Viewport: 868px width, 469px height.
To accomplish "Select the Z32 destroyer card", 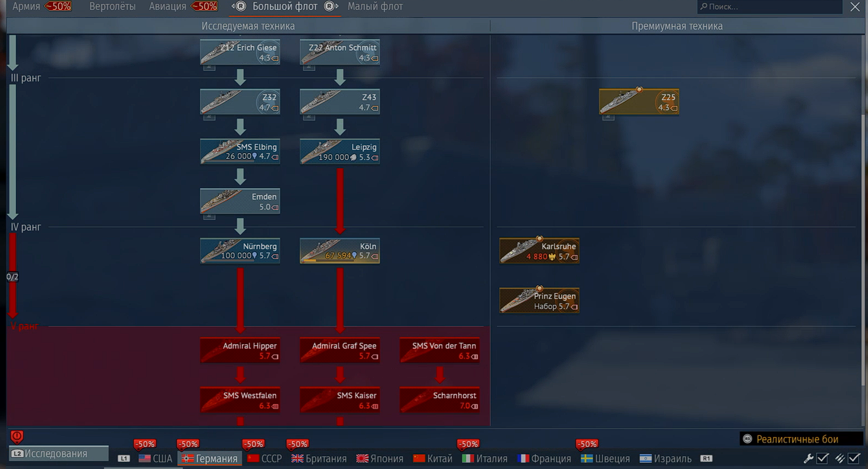I will [240, 102].
